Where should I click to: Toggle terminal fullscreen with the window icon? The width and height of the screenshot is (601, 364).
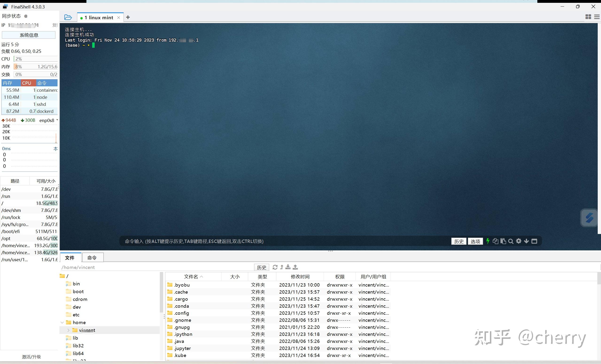[534, 241]
